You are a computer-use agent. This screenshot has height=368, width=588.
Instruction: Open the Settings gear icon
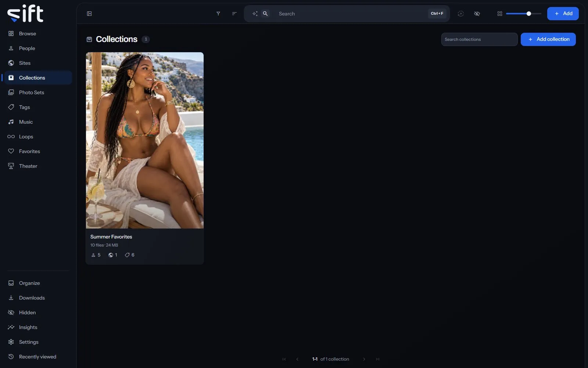[11, 342]
